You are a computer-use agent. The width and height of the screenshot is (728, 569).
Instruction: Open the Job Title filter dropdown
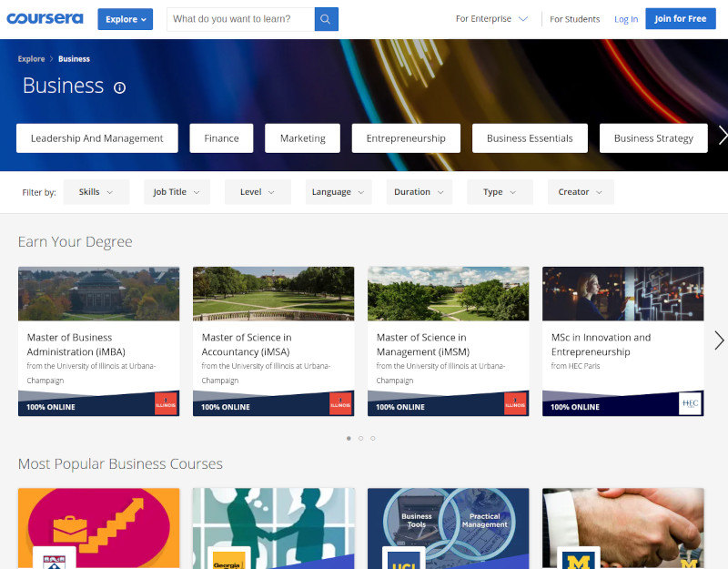[177, 192]
